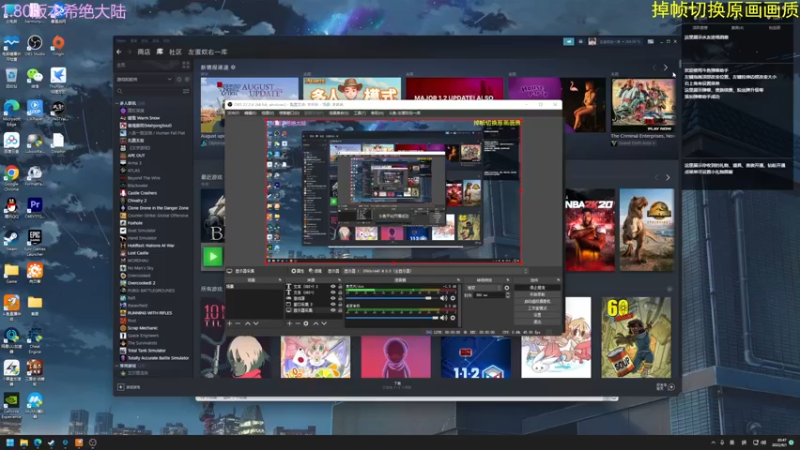Lock the 显示器采集 source

click(340, 310)
